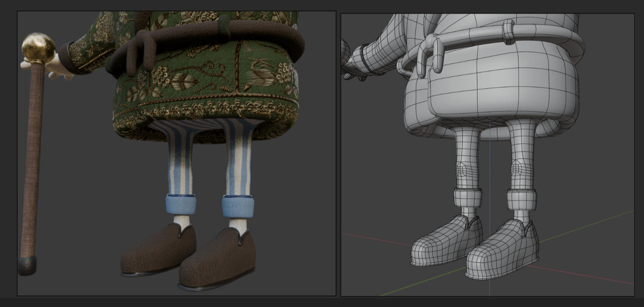Click the wireframe belt loop on the robe
Image resolution: width=644 pixels, height=307 pixels.
(x=508, y=31)
